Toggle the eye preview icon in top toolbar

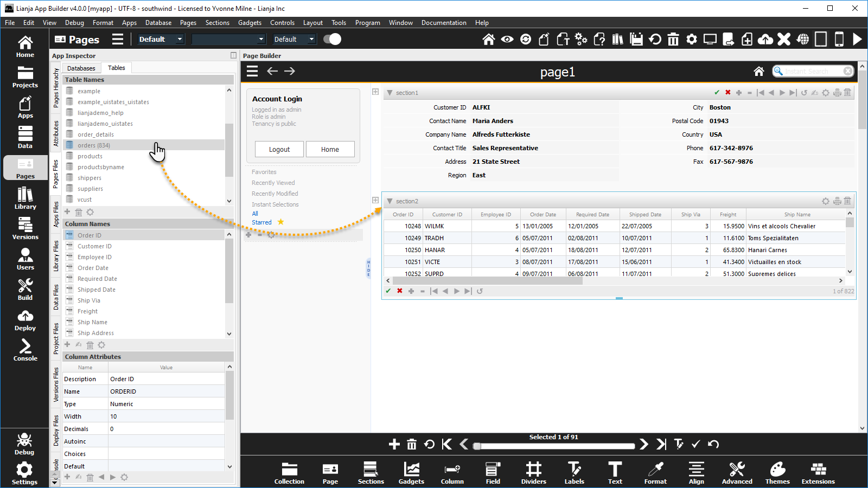507,39
